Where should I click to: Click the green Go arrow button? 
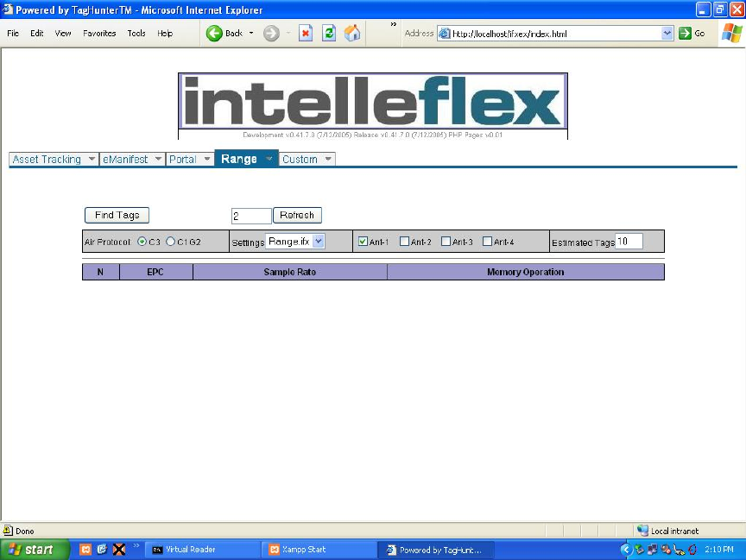(685, 34)
